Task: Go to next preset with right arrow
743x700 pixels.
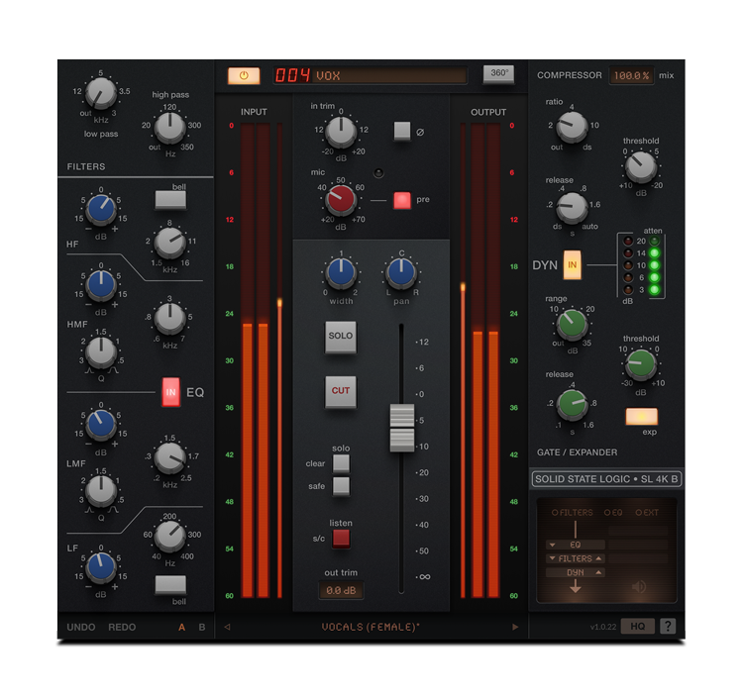Action: (514, 627)
